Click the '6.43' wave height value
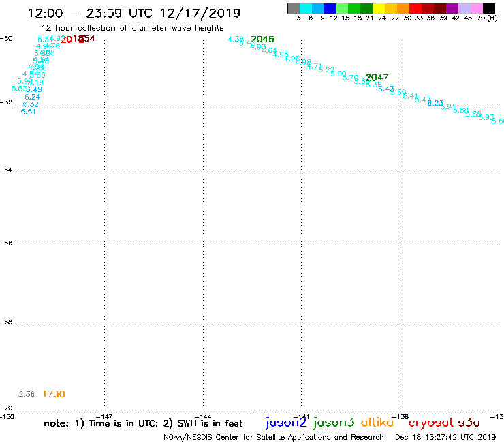This screenshot has height=443, width=504. click(385, 89)
